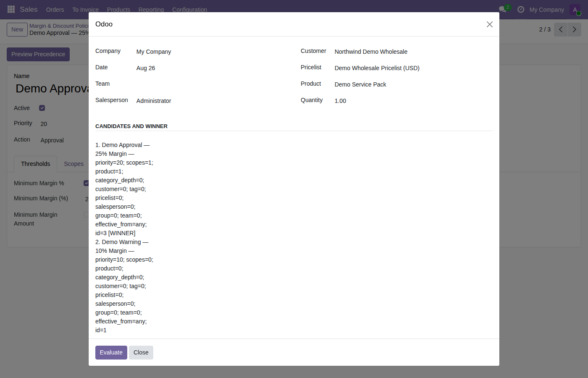The height and width of the screenshot is (378, 588).
Task: Click the Evaluate button
Action: (x=111, y=352)
